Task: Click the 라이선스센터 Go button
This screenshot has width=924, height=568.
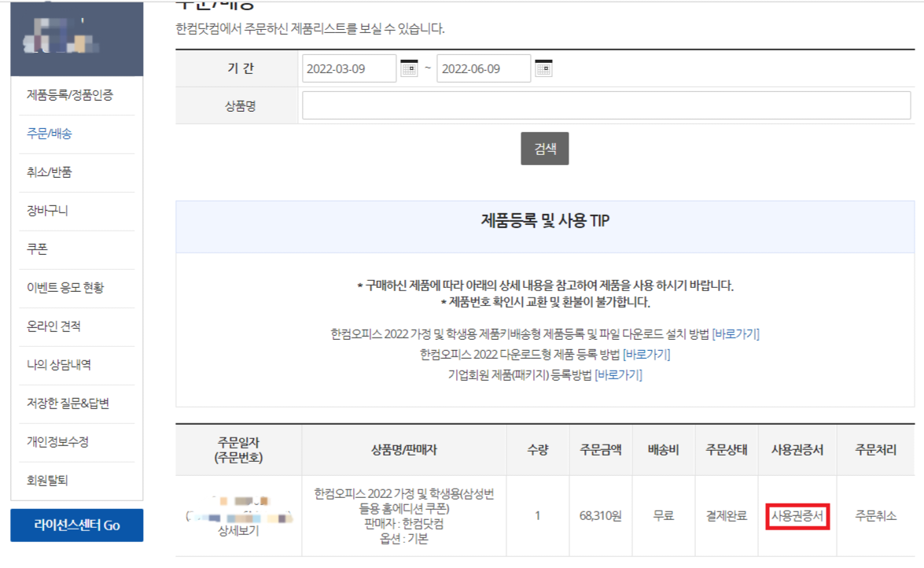Action: click(x=76, y=525)
